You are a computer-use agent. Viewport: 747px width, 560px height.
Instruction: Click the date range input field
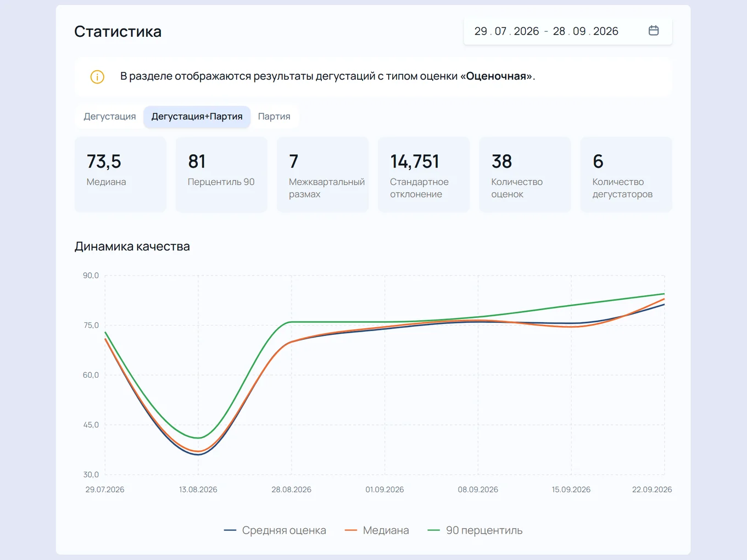tap(568, 31)
